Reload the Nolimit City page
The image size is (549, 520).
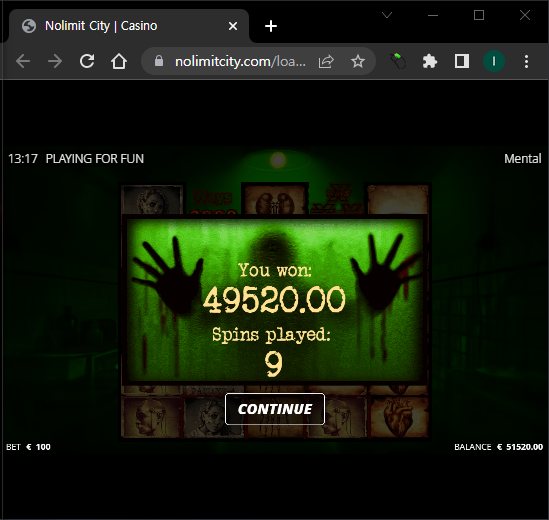click(87, 61)
